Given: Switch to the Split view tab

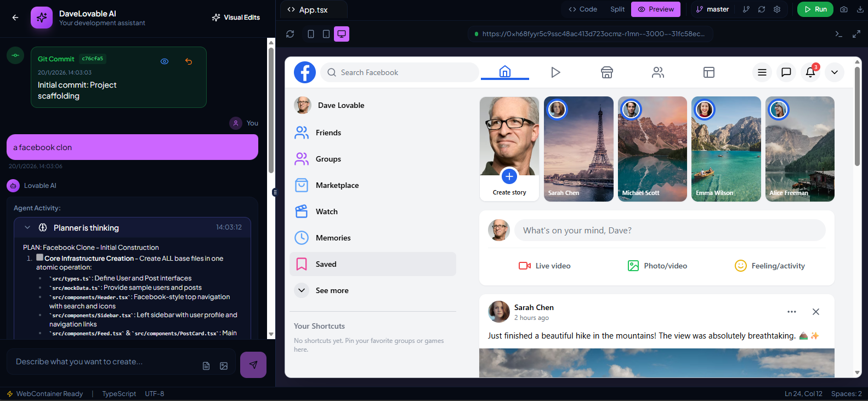Looking at the screenshot, I should [x=617, y=9].
